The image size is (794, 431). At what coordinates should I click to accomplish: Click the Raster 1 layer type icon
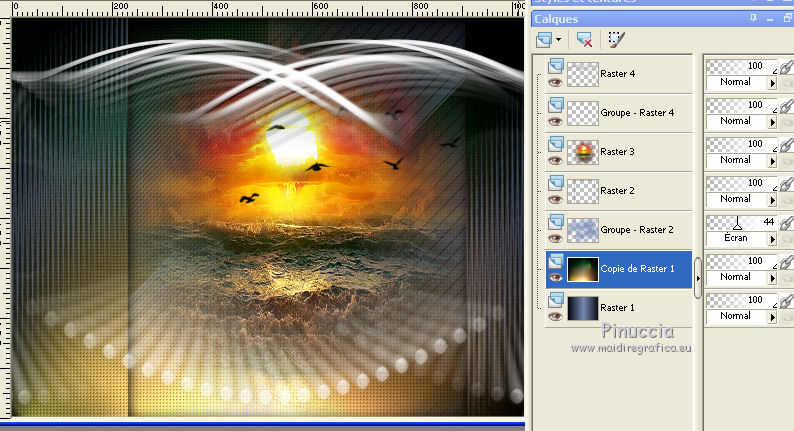click(x=556, y=299)
